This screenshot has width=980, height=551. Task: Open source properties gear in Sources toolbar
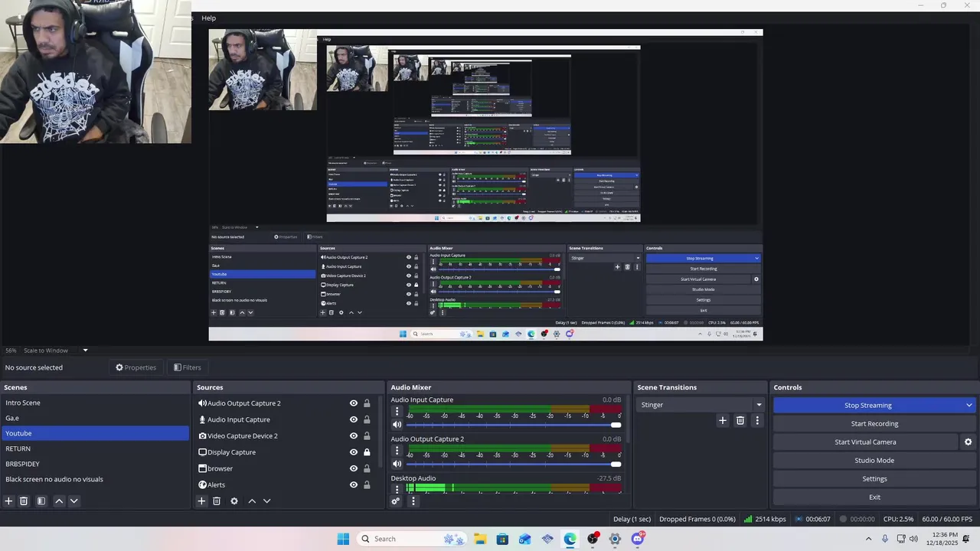[x=234, y=501]
